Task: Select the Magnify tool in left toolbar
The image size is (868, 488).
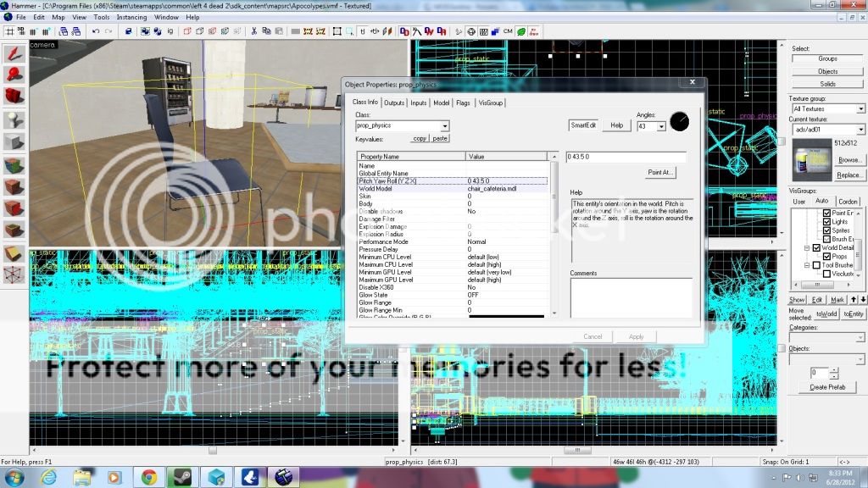Action: click(x=14, y=75)
